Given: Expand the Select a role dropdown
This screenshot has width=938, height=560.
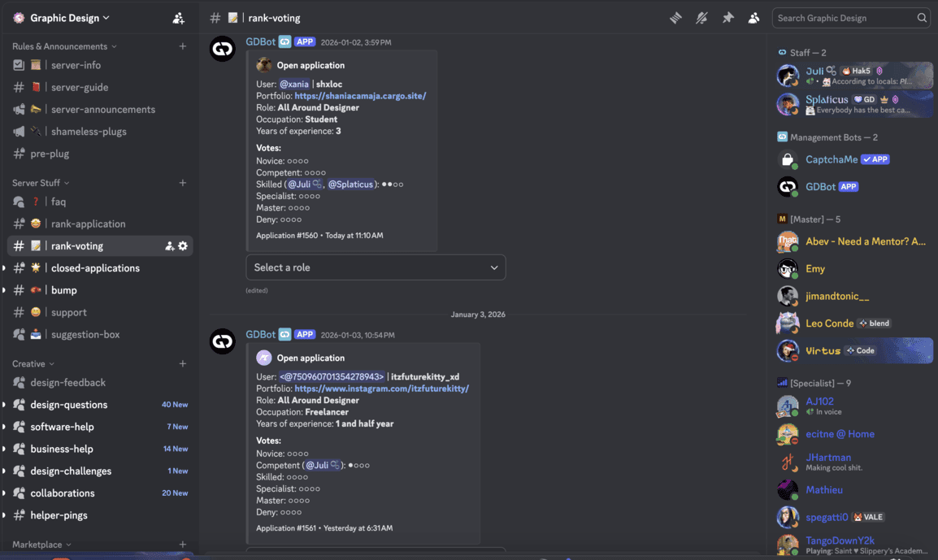Looking at the screenshot, I should click(376, 267).
